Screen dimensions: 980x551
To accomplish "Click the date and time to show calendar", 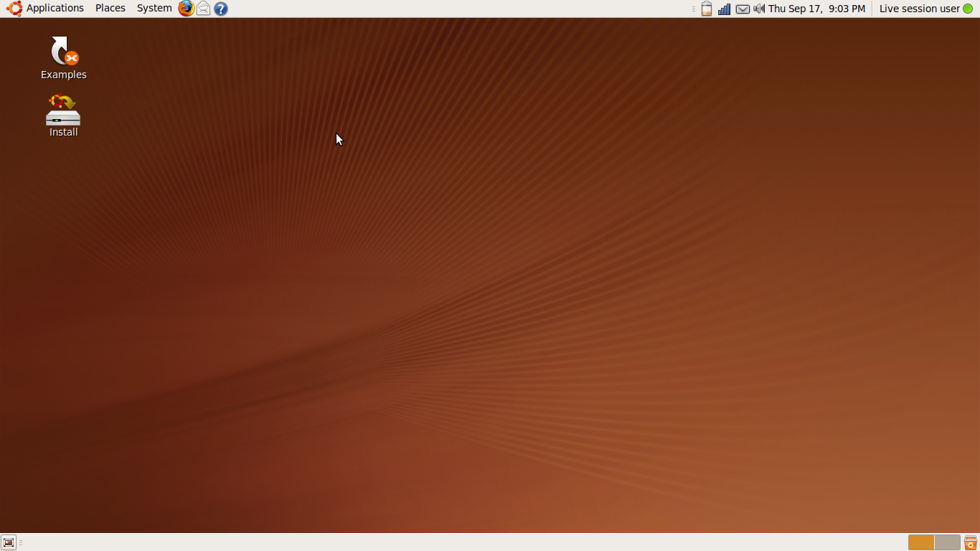I will click(816, 9).
